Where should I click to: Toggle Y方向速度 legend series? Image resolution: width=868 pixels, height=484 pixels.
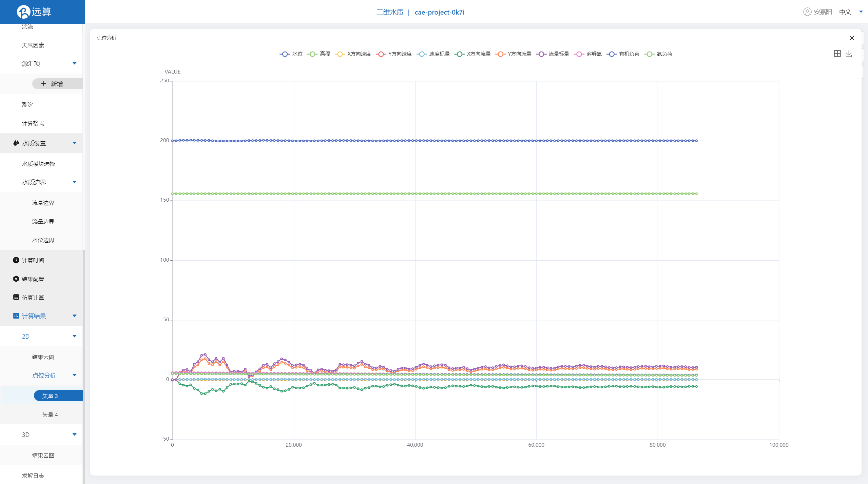(394, 54)
